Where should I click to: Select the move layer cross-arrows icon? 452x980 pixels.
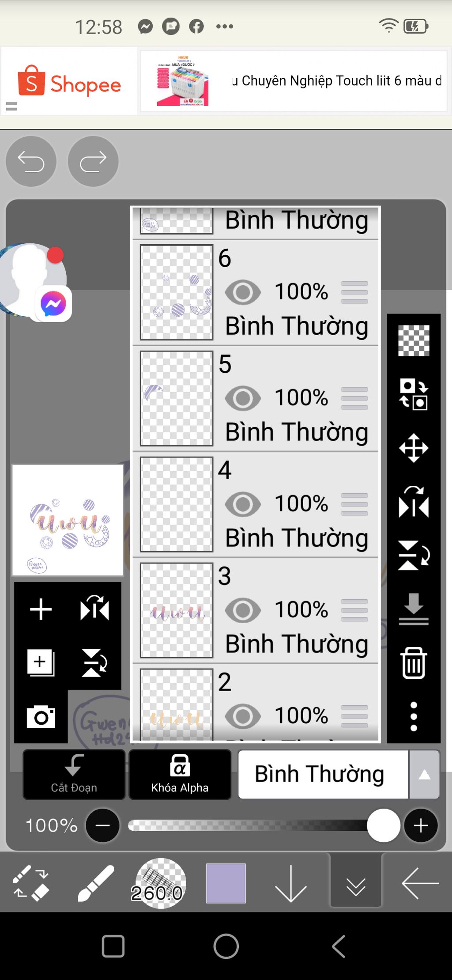(x=414, y=448)
